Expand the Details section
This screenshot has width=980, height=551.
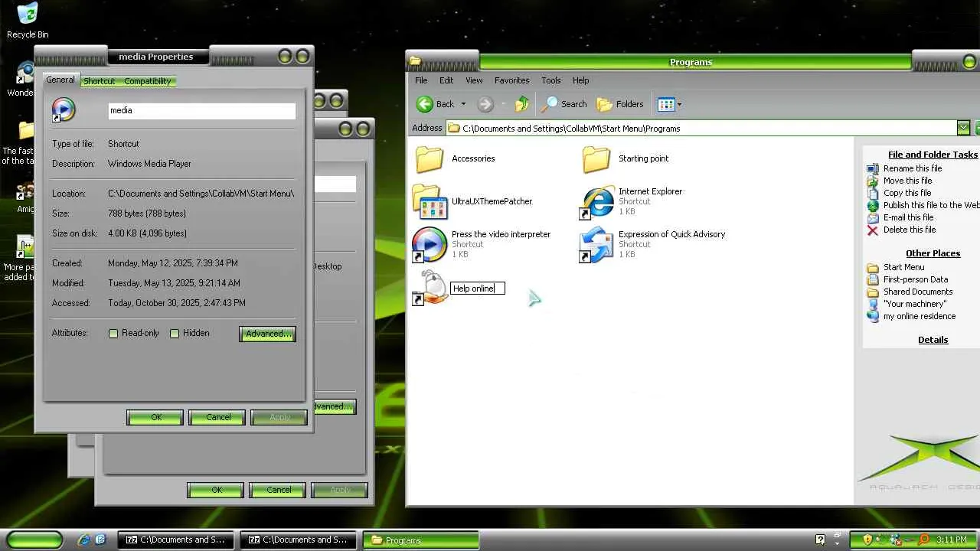click(933, 340)
